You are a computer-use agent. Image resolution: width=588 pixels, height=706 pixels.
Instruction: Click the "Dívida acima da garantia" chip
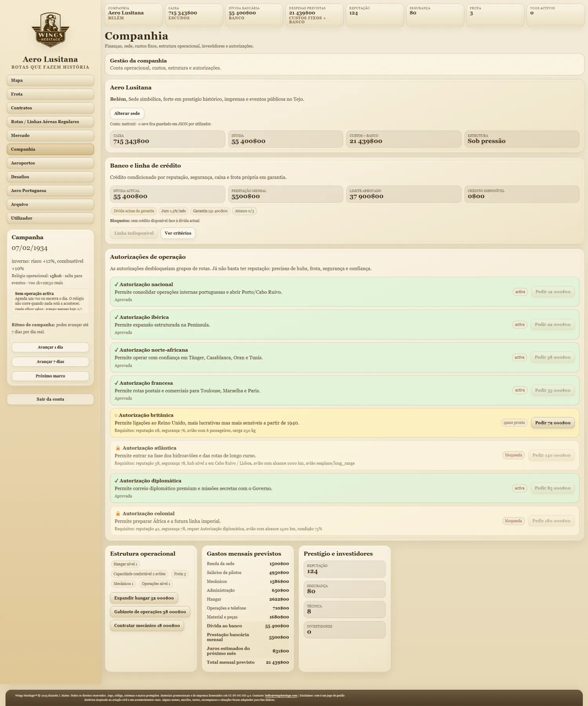(134, 211)
